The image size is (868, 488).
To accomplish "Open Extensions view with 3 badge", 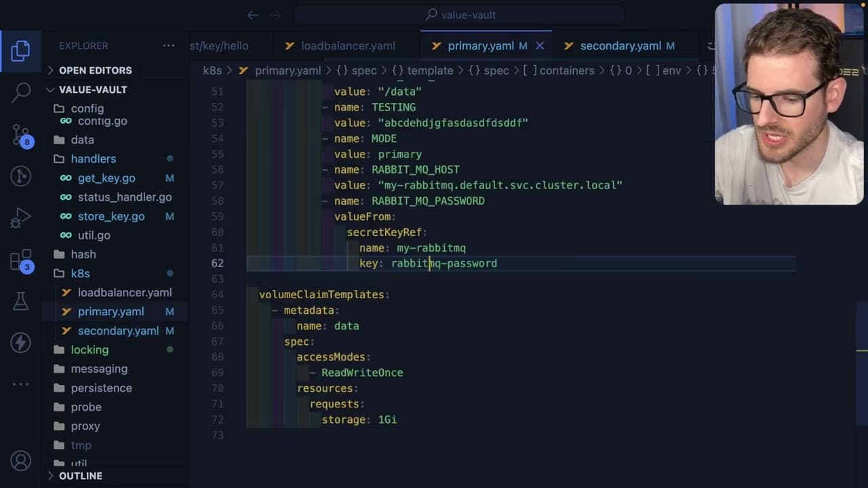I will click(x=20, y=261).
